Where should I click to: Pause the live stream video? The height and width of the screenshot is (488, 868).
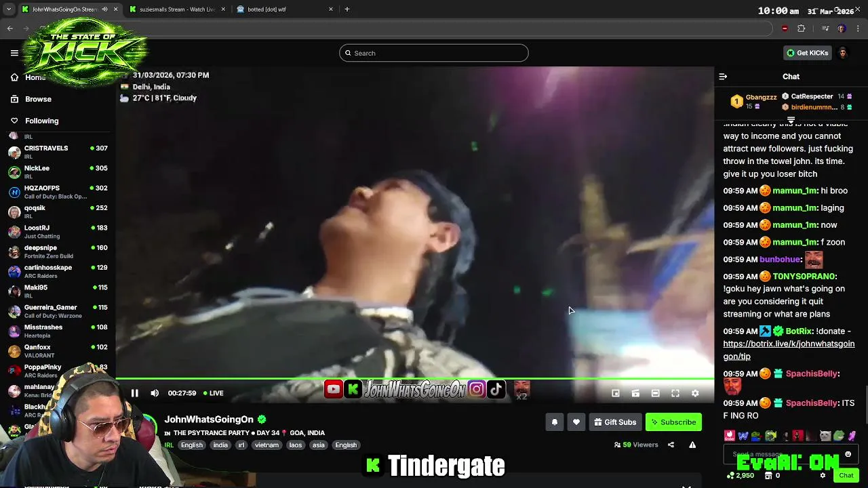pyautogui.click(x=134, y=393)
